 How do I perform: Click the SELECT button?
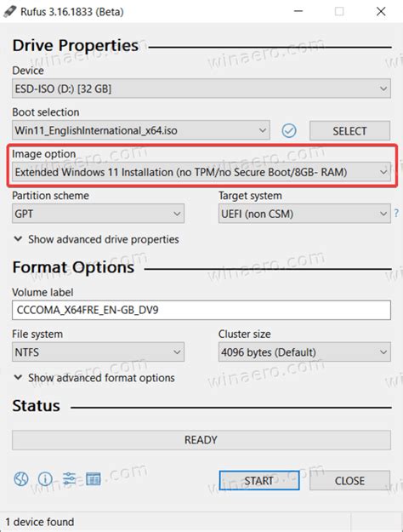[349, 130]
